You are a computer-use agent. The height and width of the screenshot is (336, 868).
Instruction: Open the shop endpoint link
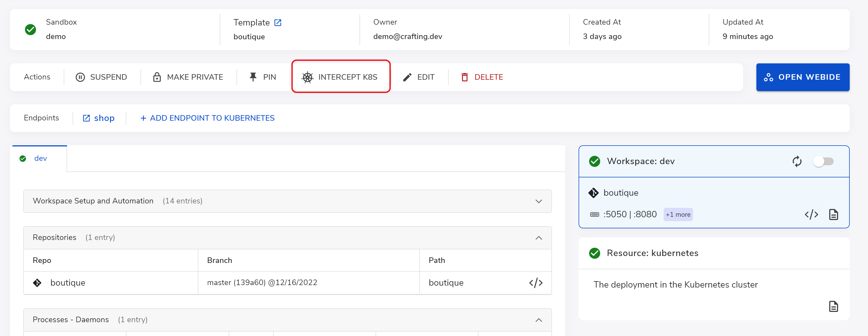pyautogui.click(x=99, y=118)
